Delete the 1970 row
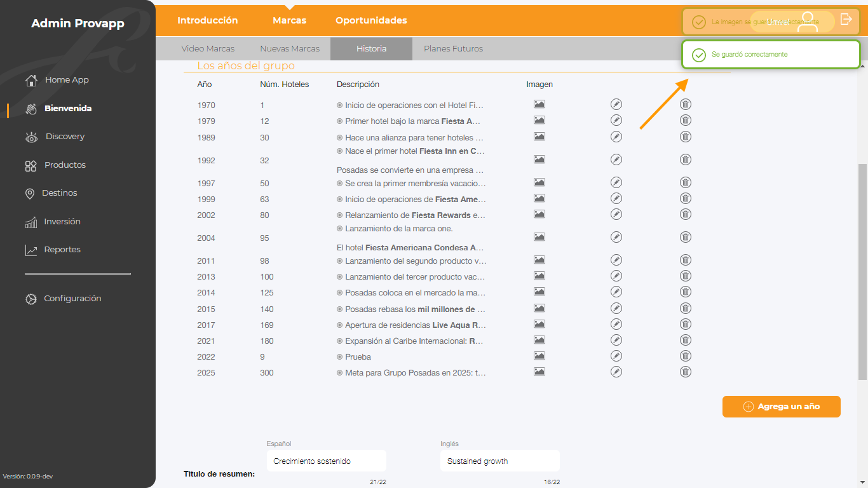The image size is (868, 488). coord(686,104)
